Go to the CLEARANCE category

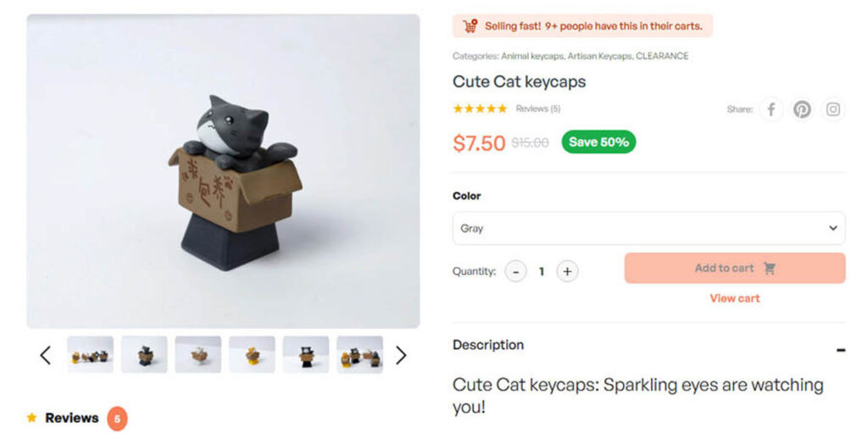662,56
